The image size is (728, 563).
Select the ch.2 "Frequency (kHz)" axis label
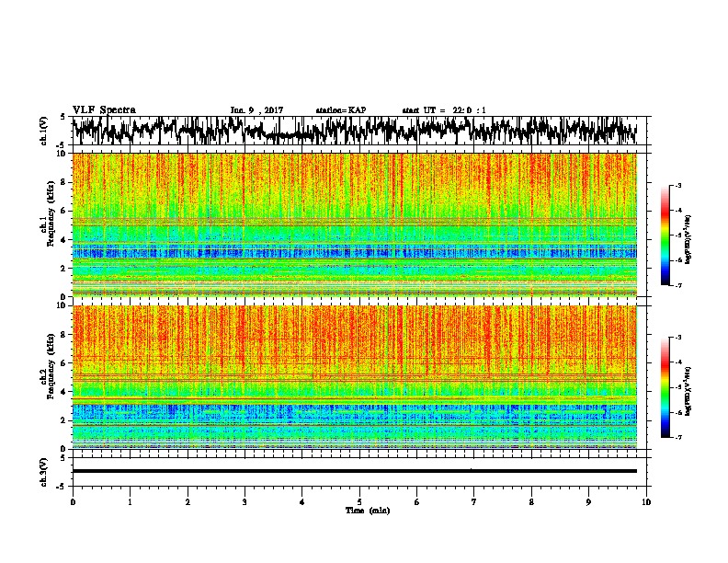51,366
